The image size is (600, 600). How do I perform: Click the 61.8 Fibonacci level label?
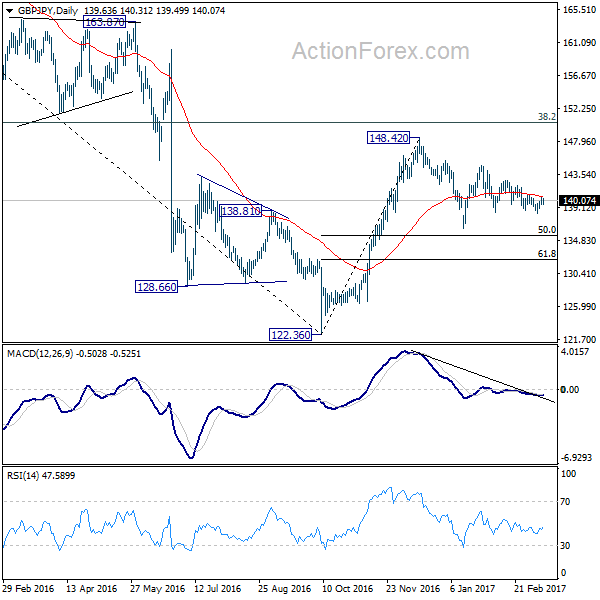tap(547, 253)
